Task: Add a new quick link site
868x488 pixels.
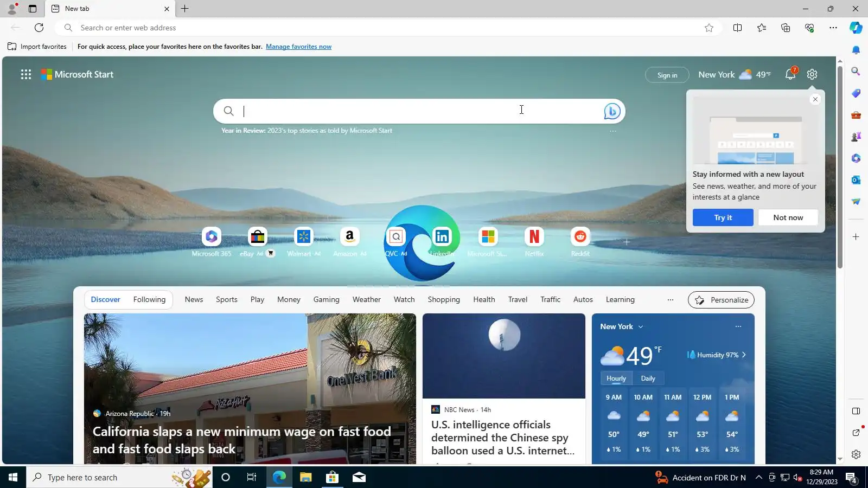Action: (627, 242)
